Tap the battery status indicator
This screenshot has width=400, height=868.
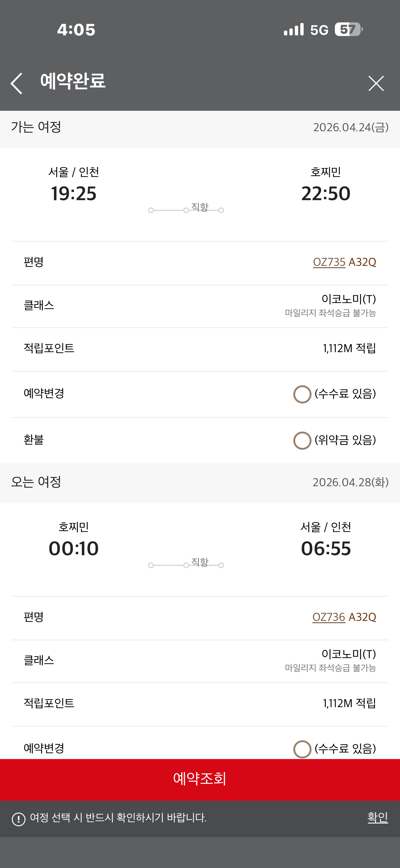(x=348, y=30)
